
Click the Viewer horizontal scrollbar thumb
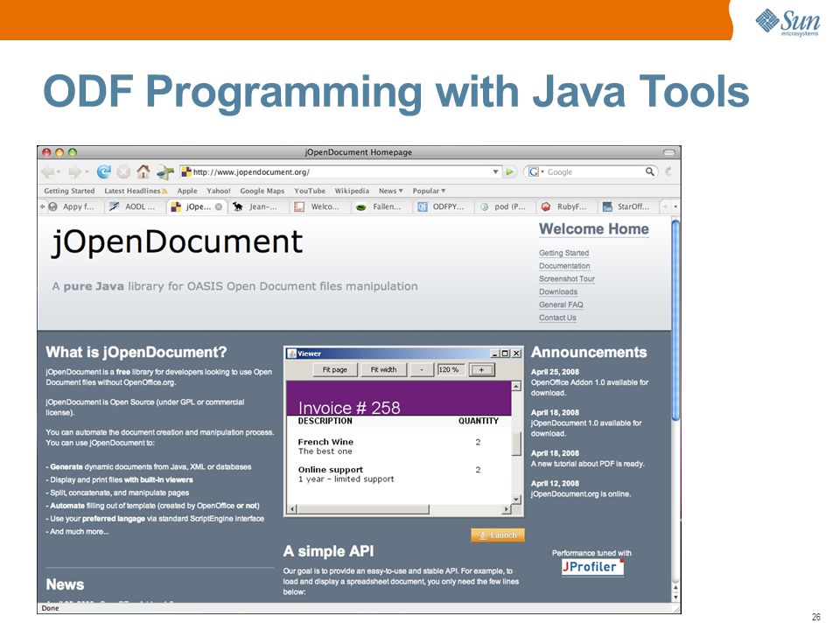(x=362, y=509)
